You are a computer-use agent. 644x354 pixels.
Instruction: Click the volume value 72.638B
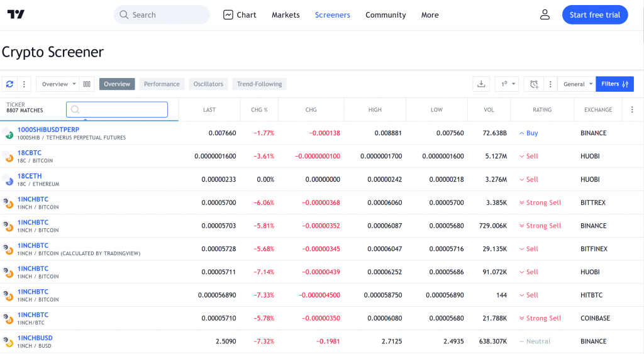click(494, 133)
